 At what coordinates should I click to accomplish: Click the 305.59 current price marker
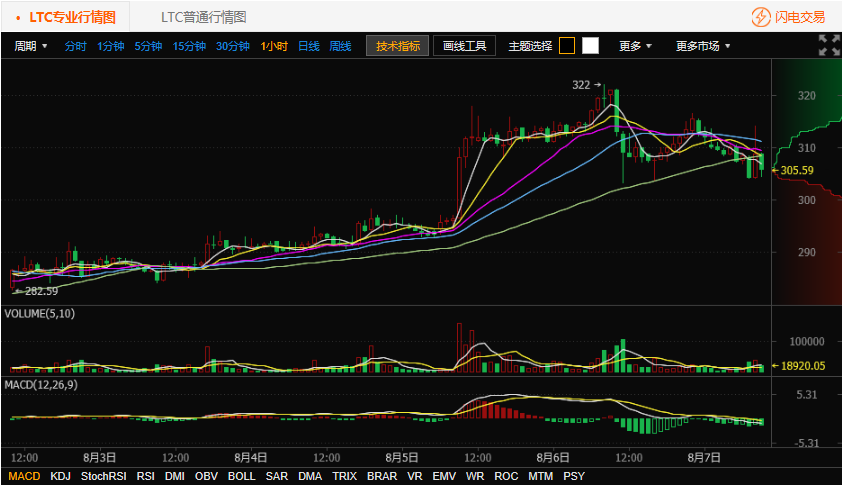pos(796,170)
